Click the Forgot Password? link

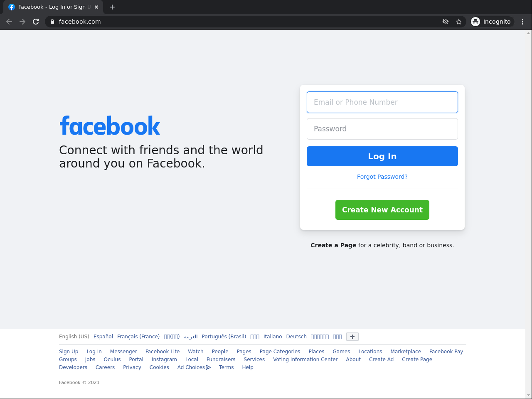coord(382,177)
